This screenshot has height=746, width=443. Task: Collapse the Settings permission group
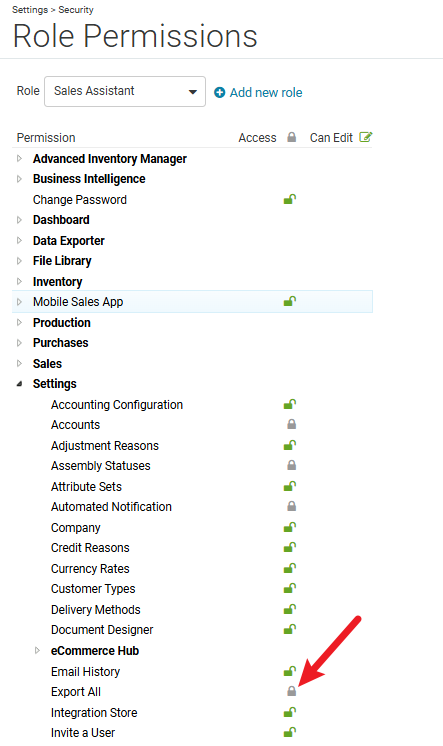tap(20, 383)
